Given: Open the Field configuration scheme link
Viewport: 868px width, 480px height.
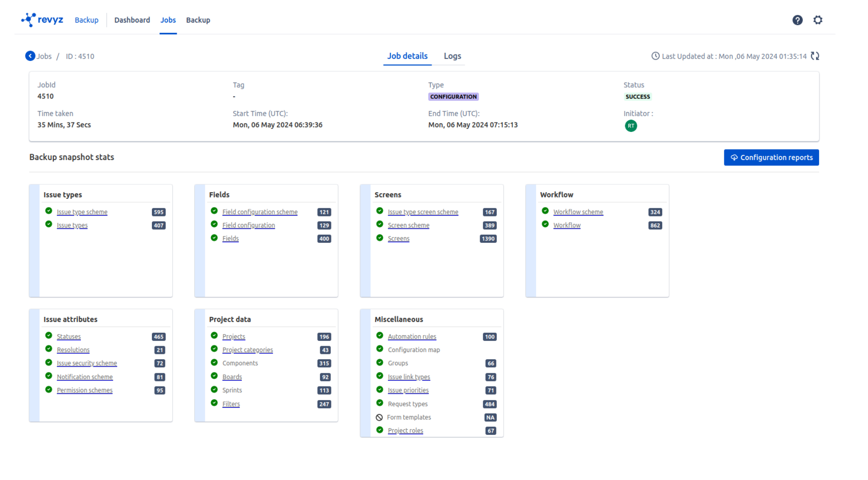Looking at the screenshot, I should click(x=259, y=212).
